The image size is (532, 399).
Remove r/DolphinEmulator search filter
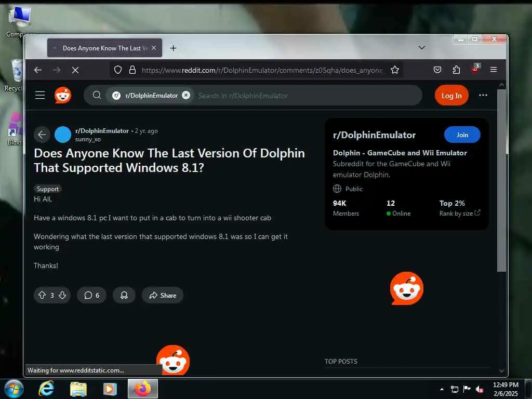pos(186,96)
